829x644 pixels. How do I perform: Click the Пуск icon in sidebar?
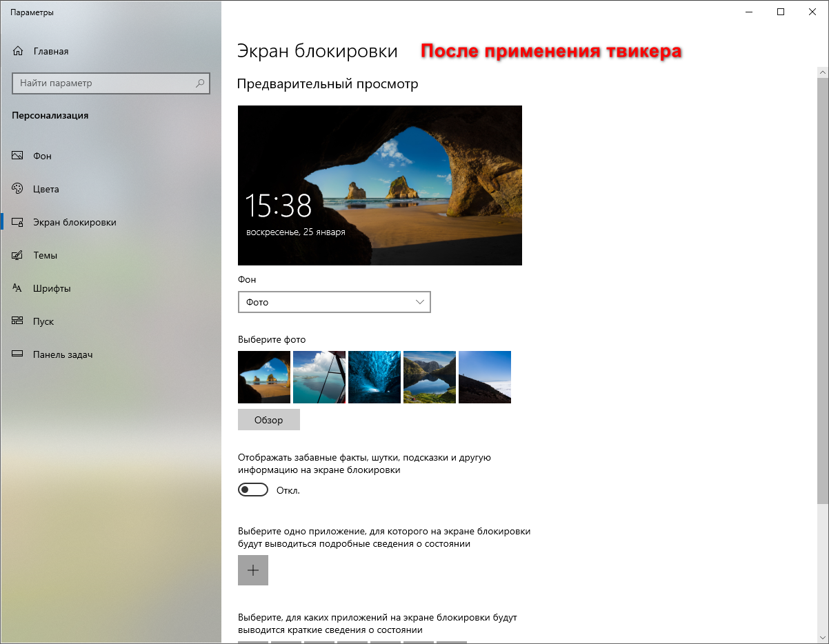click(x=18, y=321)
